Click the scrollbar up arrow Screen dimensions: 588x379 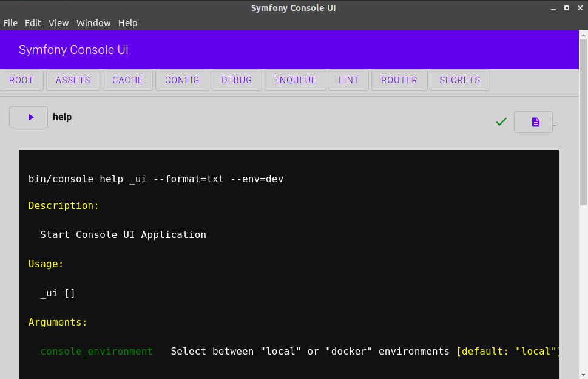(583, 35)
